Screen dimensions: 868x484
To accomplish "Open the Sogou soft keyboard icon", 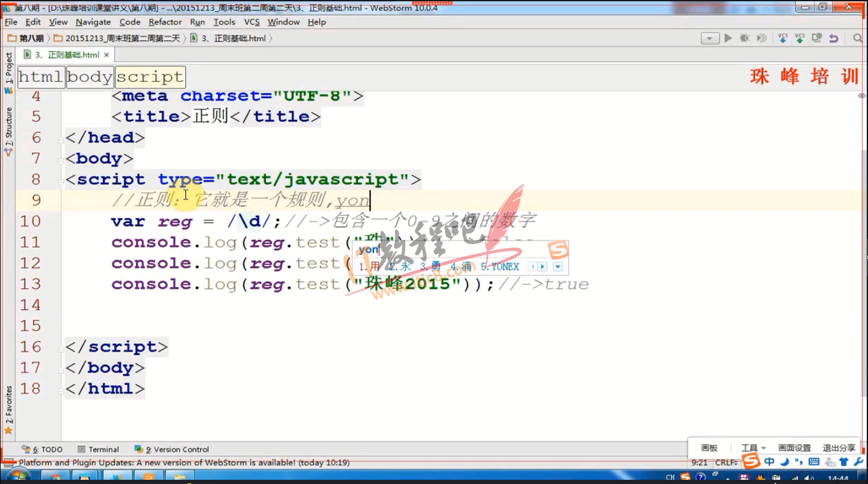I will [x=814, y=462].
